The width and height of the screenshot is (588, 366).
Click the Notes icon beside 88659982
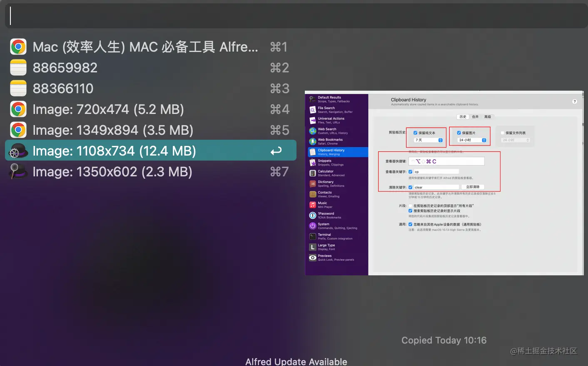click(x=18, y=67)
